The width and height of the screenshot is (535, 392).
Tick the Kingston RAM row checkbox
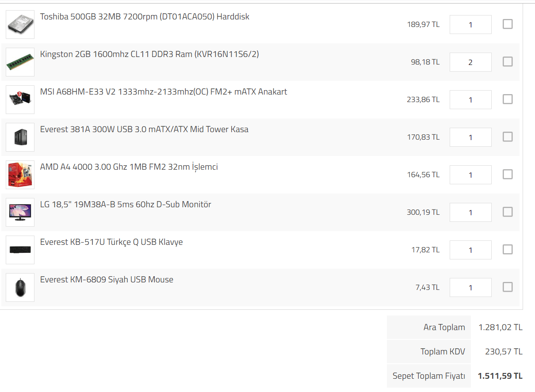(508, 62)
